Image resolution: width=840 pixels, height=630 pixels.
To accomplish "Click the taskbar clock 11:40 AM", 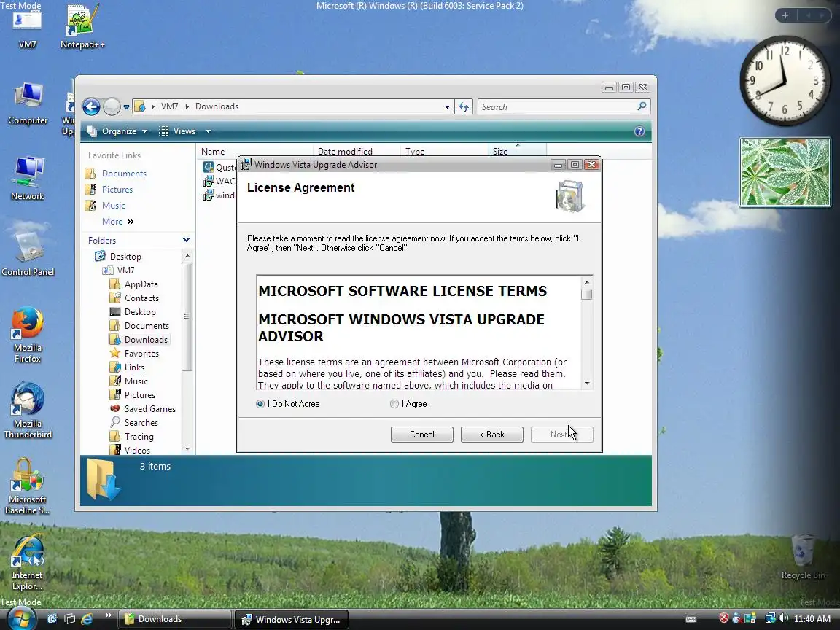I will [x=812, y=619].
